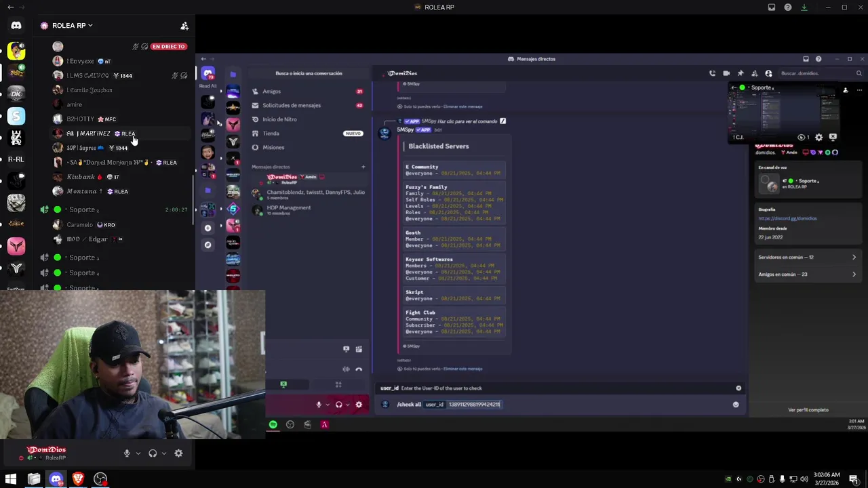The height and width of the screenshot is (488, 868).
Task: Expand Amigos en común — 23
Action: (x=807, y=274)
